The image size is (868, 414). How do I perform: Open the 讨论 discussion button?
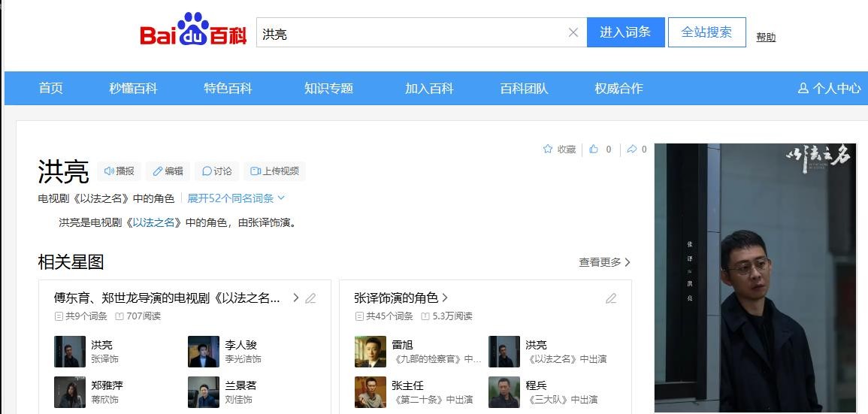pyautogui.click(x=216, y=171)
